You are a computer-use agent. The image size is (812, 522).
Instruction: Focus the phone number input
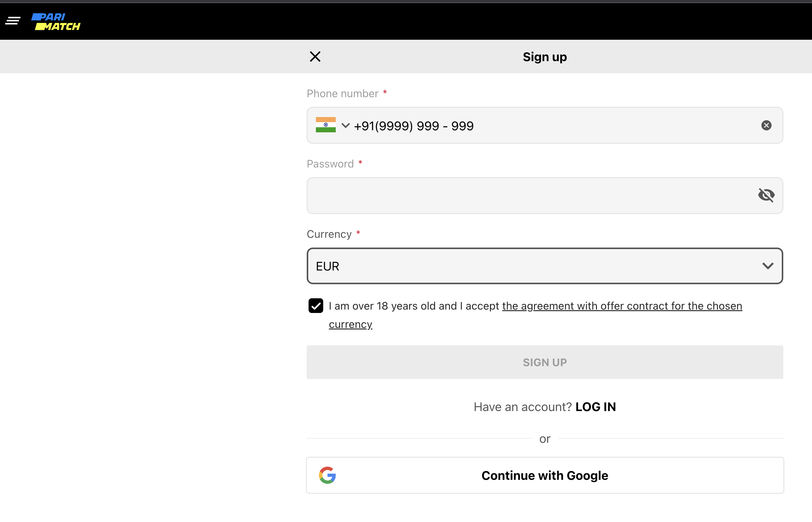[542, 126]
